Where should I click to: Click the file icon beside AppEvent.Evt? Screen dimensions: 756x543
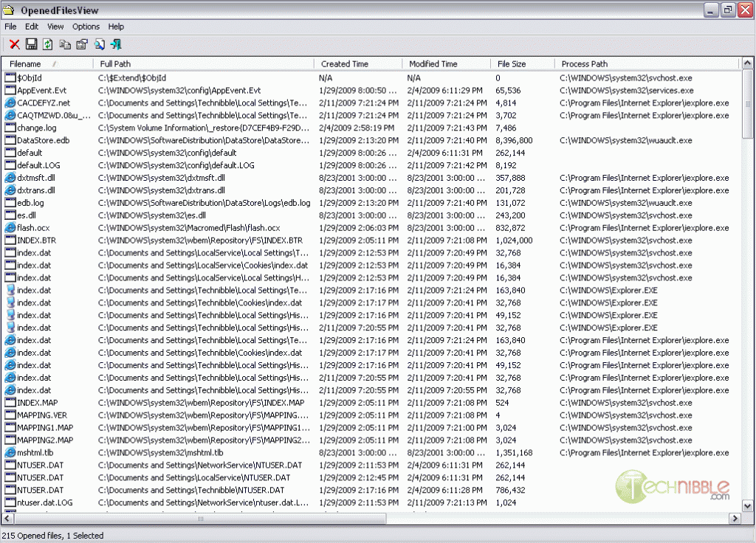10,90
